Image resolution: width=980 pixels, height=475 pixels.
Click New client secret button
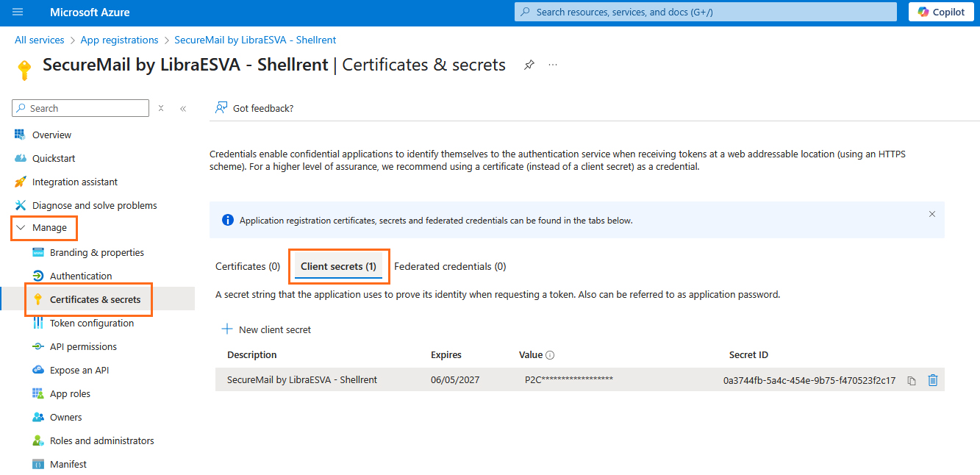tap(266, 329)
